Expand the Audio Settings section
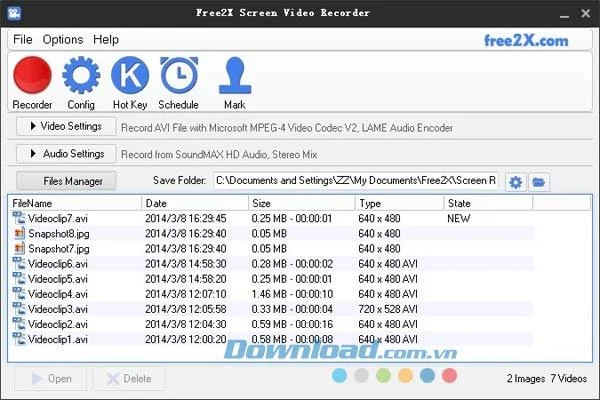The image size is (600, 400). pyautogui.click(x=66, y=154)
